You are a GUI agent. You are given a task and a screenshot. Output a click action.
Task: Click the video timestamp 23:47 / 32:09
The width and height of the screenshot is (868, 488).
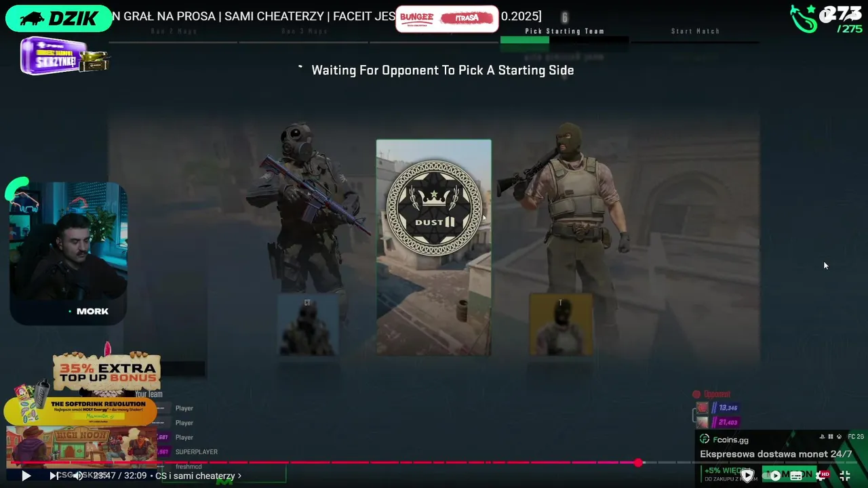120,476
